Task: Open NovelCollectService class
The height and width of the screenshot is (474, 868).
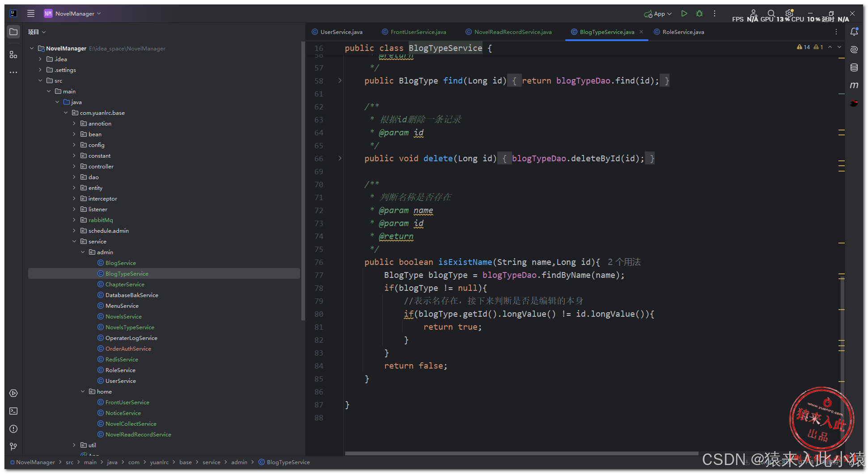Action: [131, 424]
